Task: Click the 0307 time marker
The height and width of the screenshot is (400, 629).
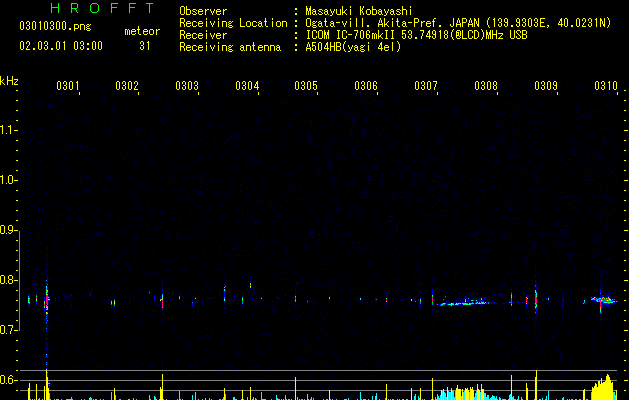Action: click(426, 85)
